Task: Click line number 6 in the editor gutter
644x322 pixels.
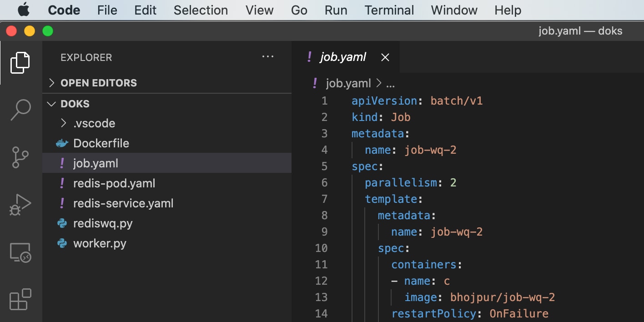Action: (x=324, y=182)
